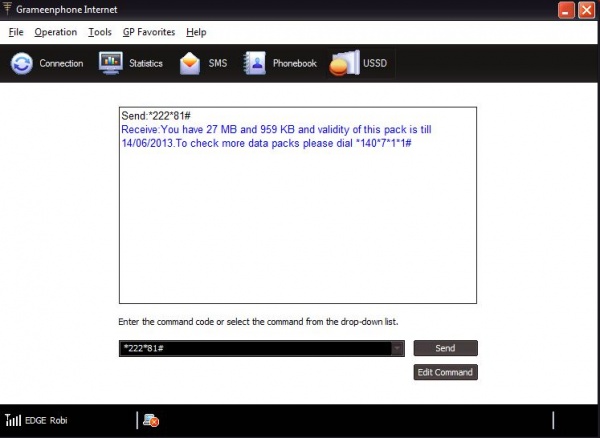Click the Send button

(x=445, y=348)
